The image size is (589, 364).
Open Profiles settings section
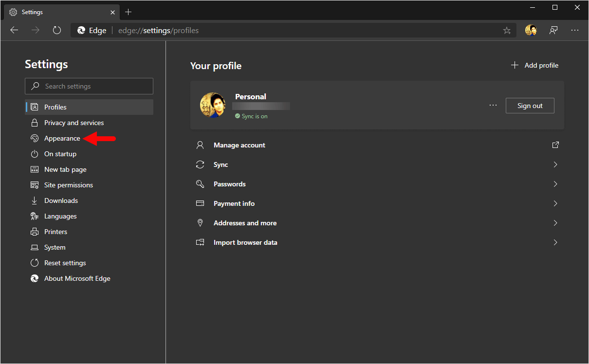(x=89, y=107)
